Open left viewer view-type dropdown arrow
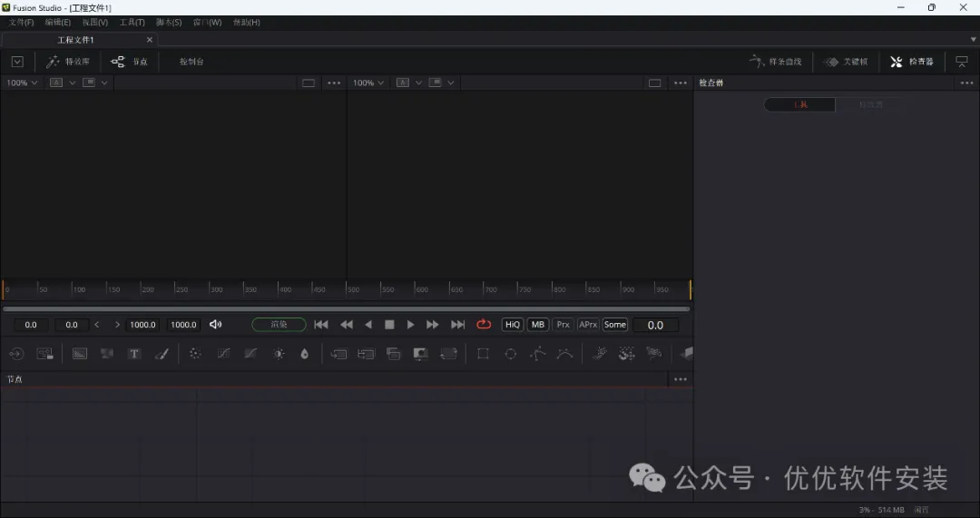The image size is (980, 518). tap(104, 83)
